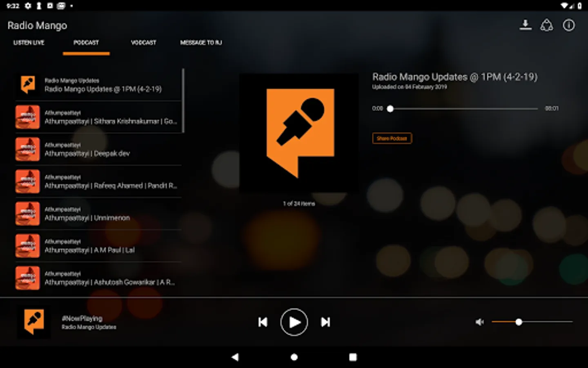Open Athumpaattayi Unnimenon episode

[x=98, y=214]
